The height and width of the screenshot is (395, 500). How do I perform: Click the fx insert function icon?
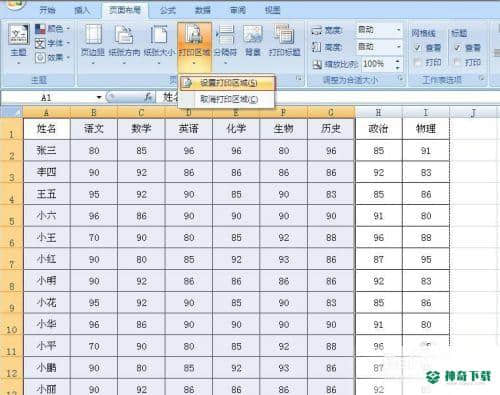click(x=149, y=97)
